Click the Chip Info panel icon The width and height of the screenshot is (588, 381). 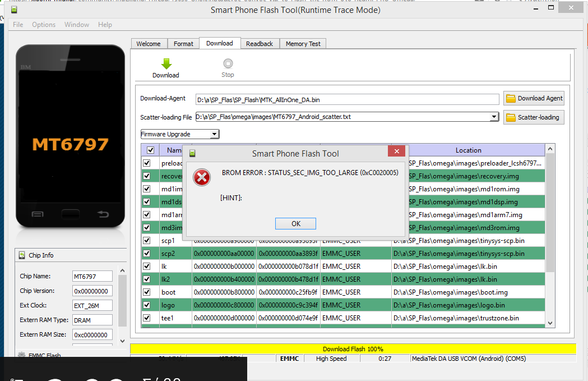coord(22,255)
